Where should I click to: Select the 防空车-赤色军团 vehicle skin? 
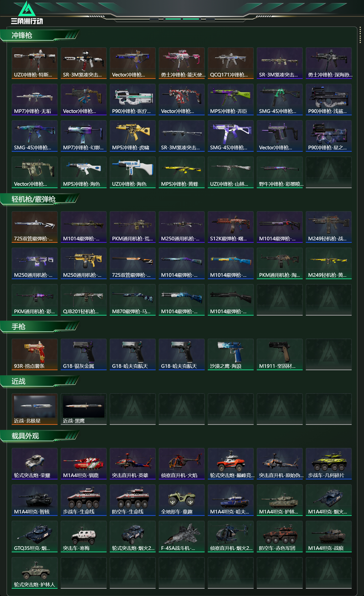pyautogui.click(x=280, y=537)
